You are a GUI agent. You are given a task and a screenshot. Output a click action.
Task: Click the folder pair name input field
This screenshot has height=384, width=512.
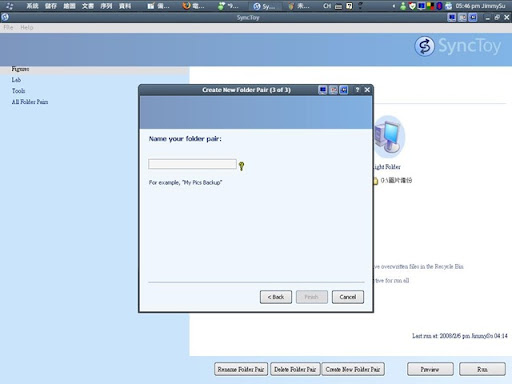point(192,164)
